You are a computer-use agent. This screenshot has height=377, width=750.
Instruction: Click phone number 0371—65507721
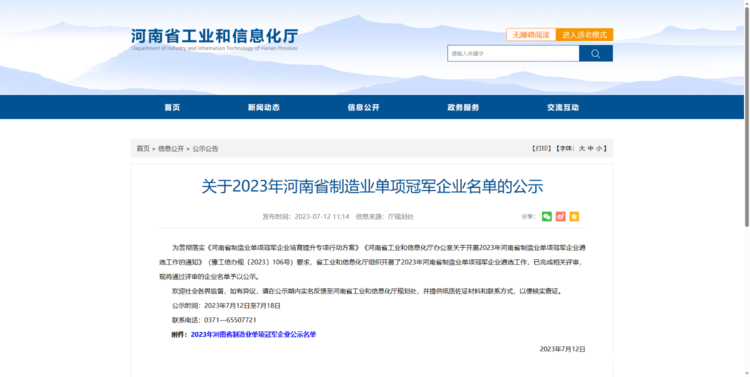coord(231,320)
